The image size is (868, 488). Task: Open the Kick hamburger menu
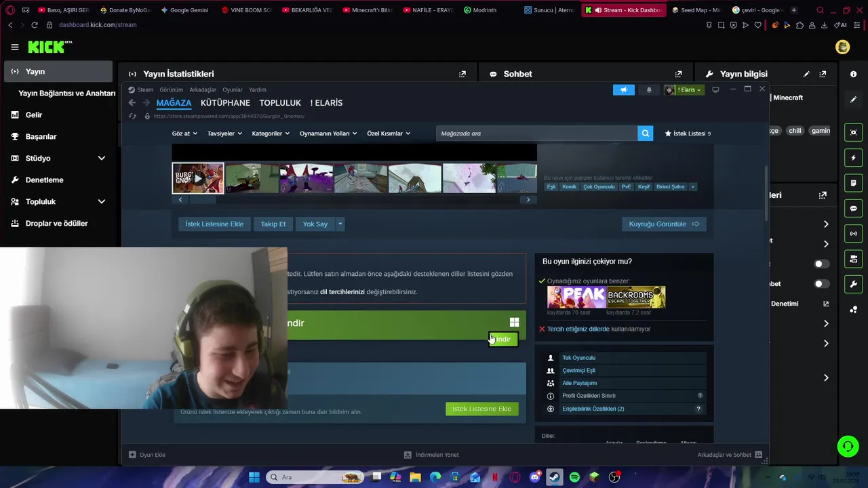point(14,47)
